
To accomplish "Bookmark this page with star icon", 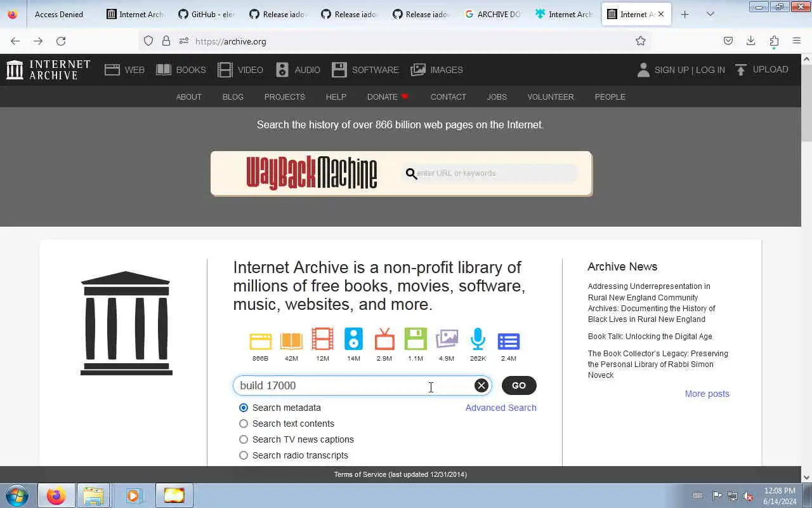I will pos(641,41).
